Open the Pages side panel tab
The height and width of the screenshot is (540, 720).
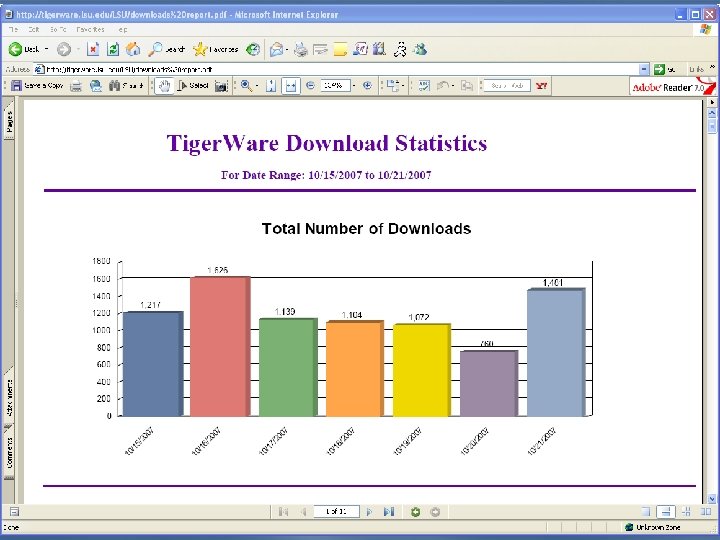pyautogui.click(x=9, y=122)
